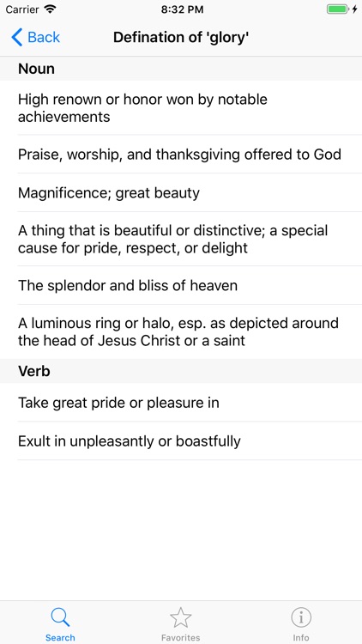362x644 pixels.
Task: Tap 'The splendor and bliss of heaven'
Action: click(x=181, y=285)
